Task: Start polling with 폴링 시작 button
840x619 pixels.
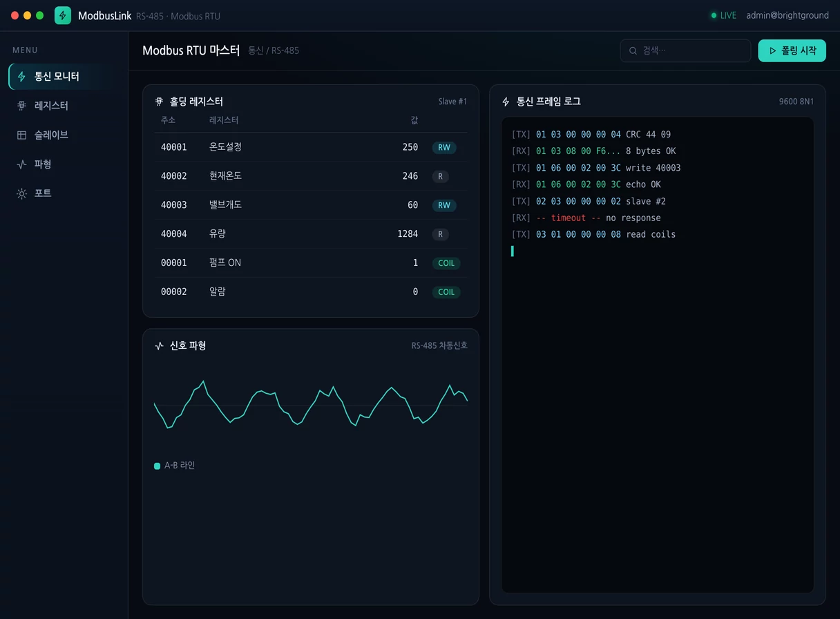Action: click(x=792, y=50)
